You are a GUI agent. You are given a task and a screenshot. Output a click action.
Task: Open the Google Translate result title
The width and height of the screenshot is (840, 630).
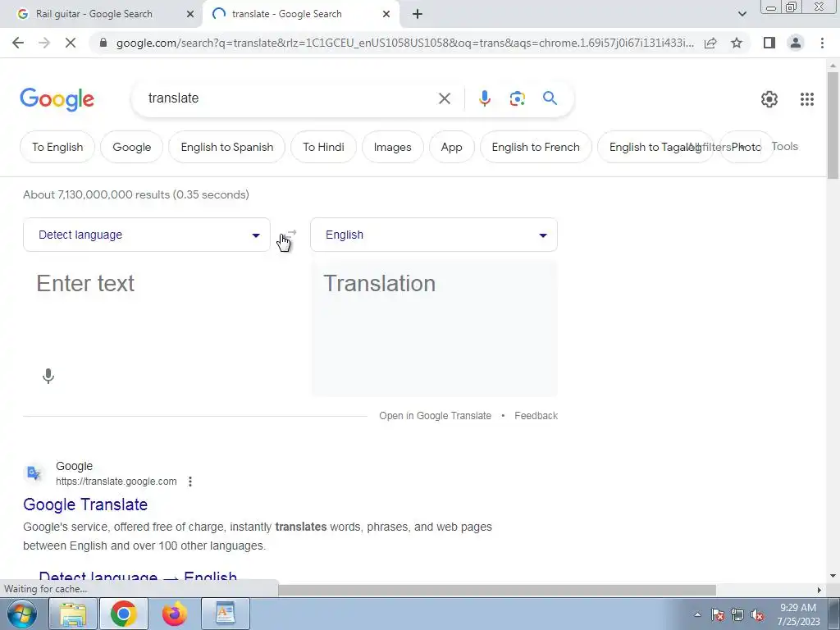click(85, 504)
